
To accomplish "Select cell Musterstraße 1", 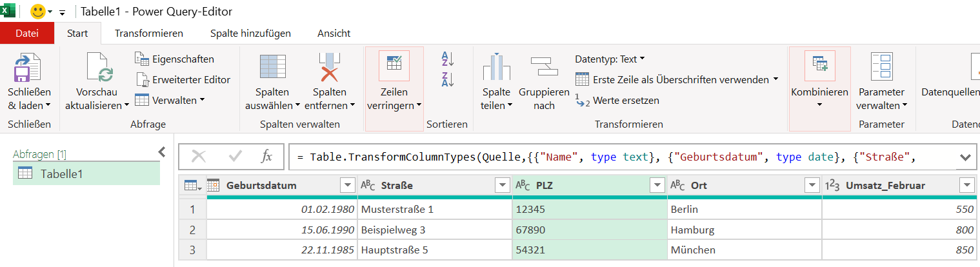I will pos(435,210).
